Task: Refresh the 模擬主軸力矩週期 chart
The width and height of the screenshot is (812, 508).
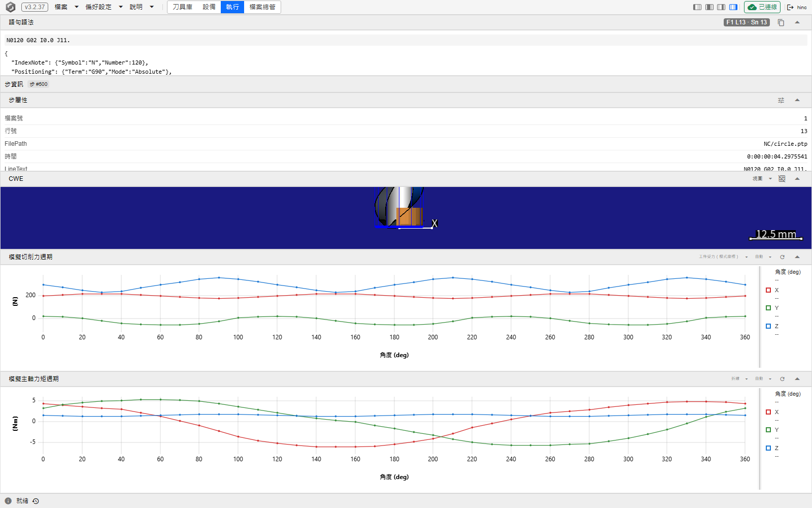Action: click(x=783, y=379)
